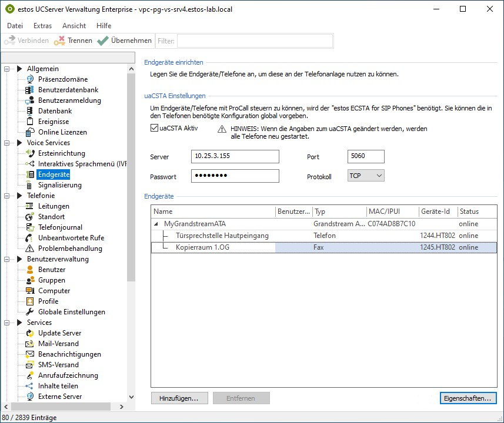This screenshot has height=423, width=504.
Task: Click the Mail-Versand envelope icon
Action: pos(30,344)
